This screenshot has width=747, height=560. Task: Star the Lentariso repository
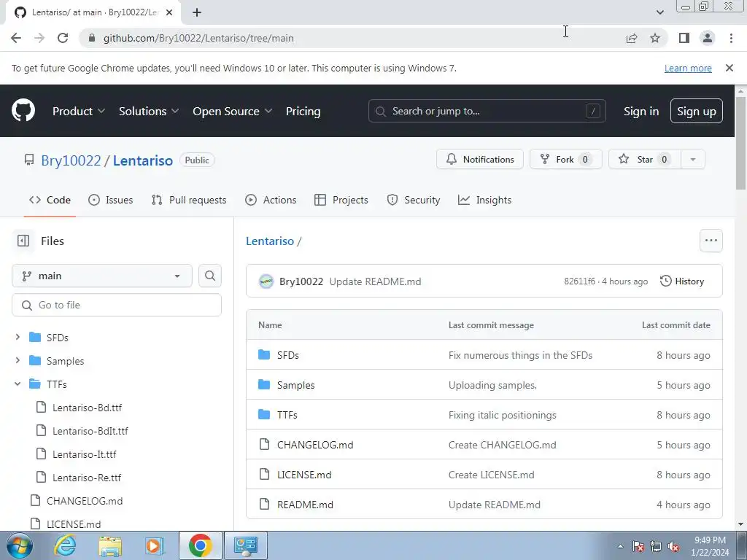645,160
